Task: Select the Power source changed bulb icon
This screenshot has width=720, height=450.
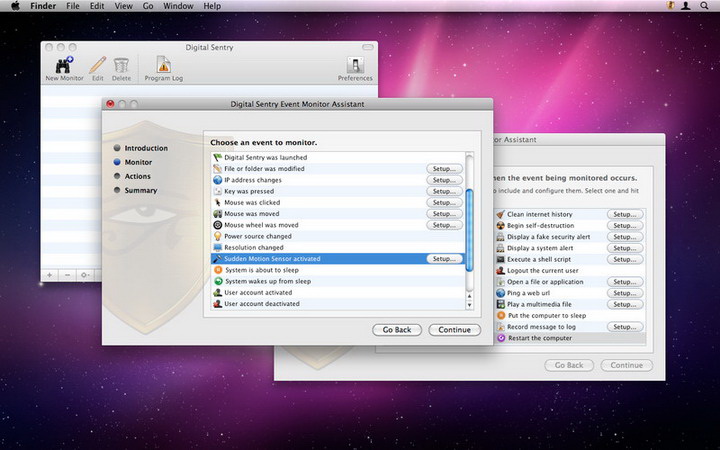Action: pos(217,236)
